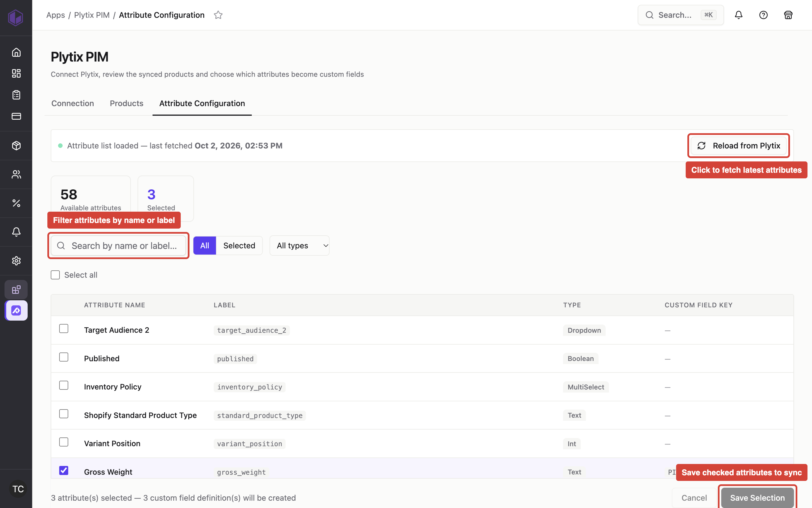Screen dimensions: 812x508
Task: Open top bar notifications bell
Action: tap(738, 15)
